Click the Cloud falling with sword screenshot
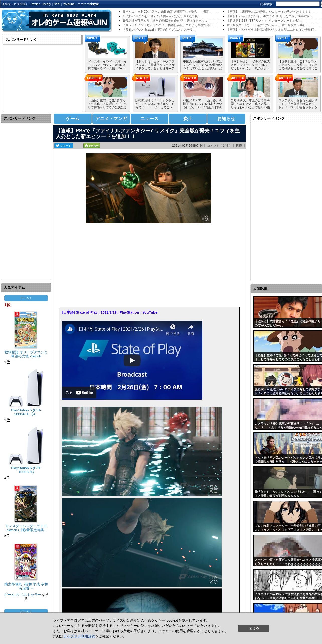The image size is (322, 644). [142, 542]
